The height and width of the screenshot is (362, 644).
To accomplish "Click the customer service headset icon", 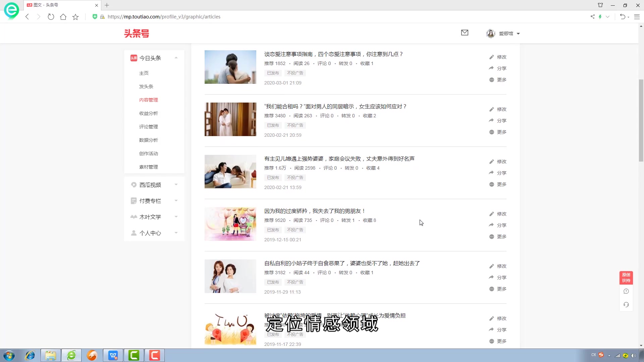I will 626,305.
